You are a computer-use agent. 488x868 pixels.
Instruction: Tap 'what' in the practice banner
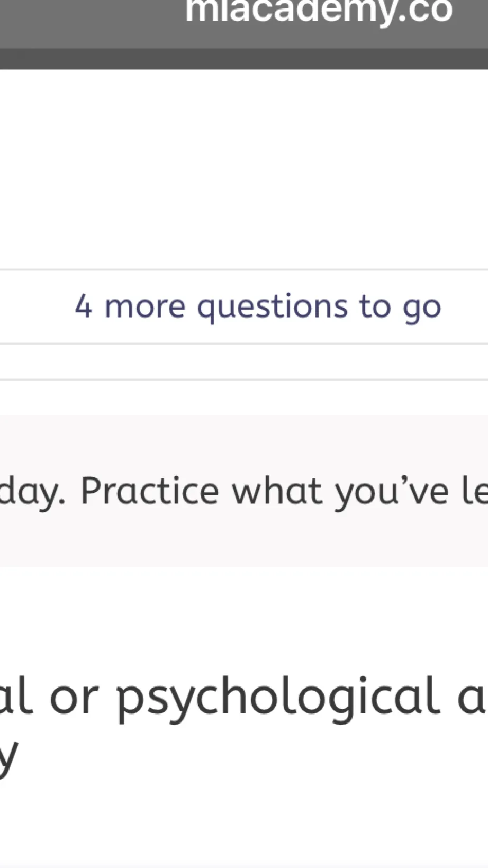(277, 491)
